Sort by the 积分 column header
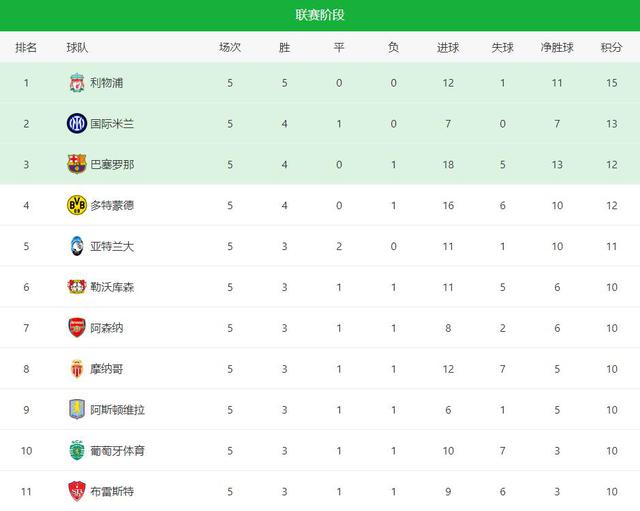 click(611, 47)
